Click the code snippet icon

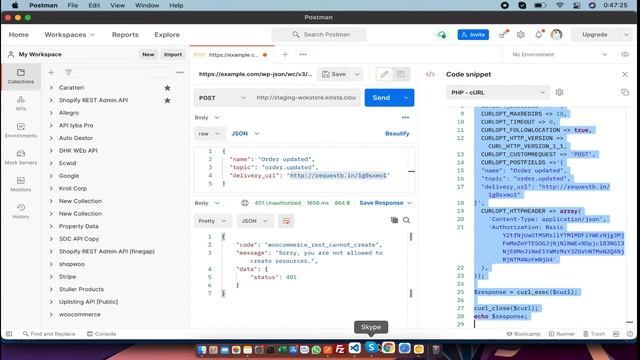(430, 74)
